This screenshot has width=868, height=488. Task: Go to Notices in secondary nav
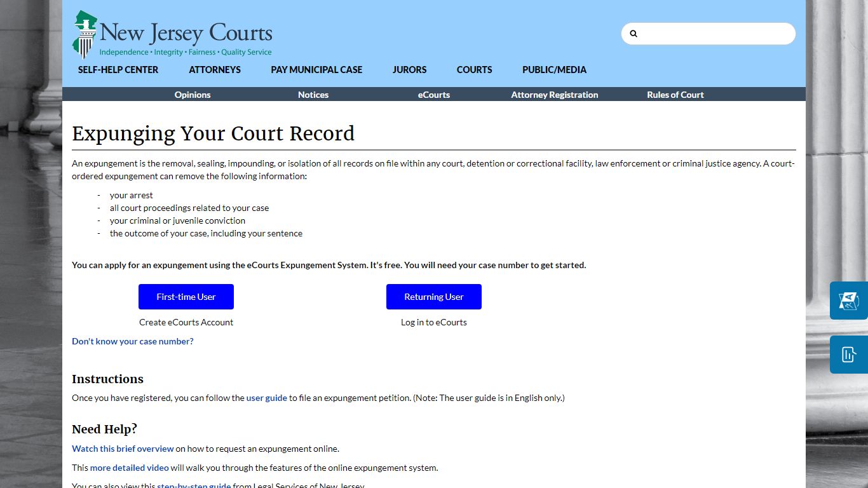pyautogui.click(x=313, y=95)
